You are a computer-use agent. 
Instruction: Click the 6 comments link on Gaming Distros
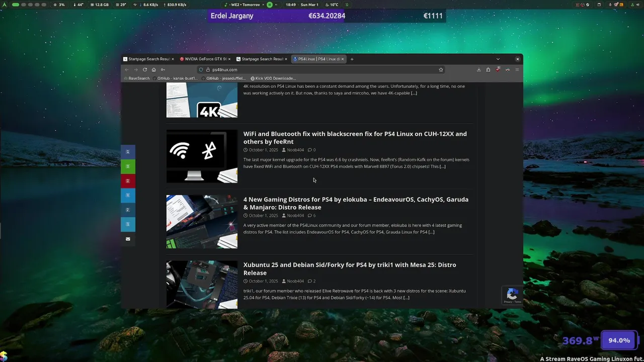312,216
